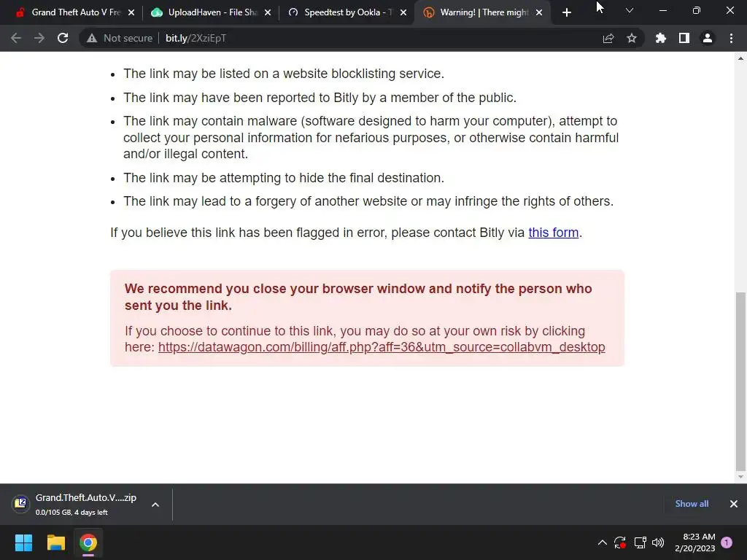Click 'We recommend you close your browser' warning
This screenshot has height=560, width=747.
coord(358,297)
